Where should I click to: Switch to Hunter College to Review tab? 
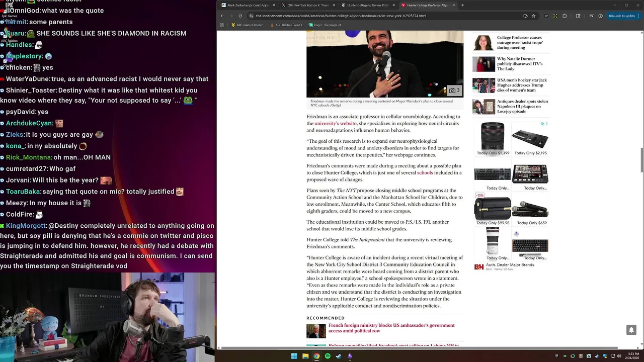(368, 5)
